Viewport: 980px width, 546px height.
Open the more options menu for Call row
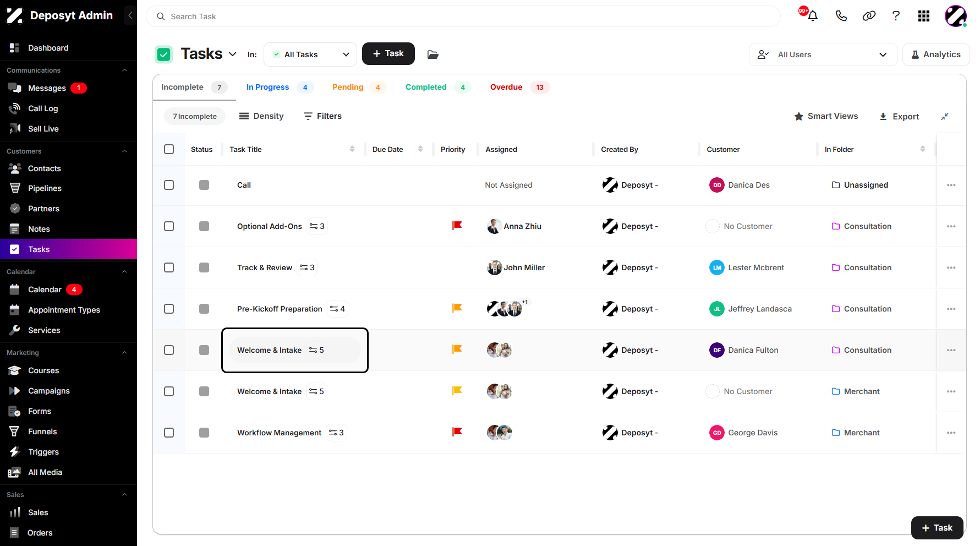click(x=951, y=185)
